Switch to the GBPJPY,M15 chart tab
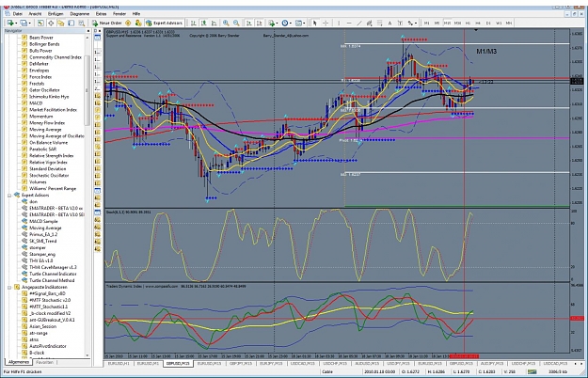 241,363
